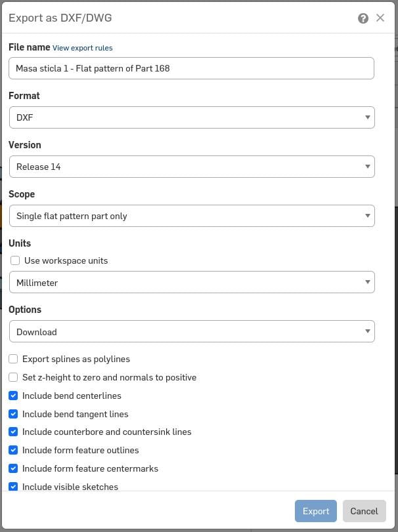Uncheck Include bend centerlines
The height and width of the screenshot is (532, 398).
click(13, 396)
